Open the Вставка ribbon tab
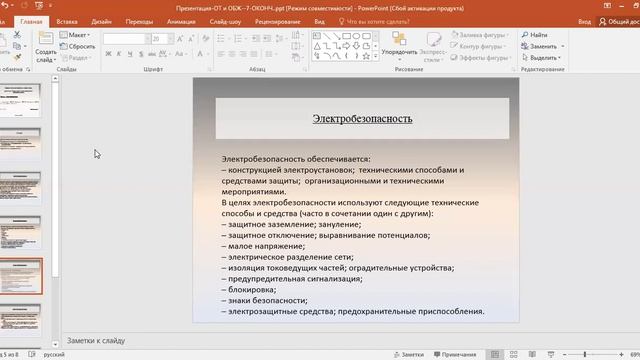 (67, 22)
